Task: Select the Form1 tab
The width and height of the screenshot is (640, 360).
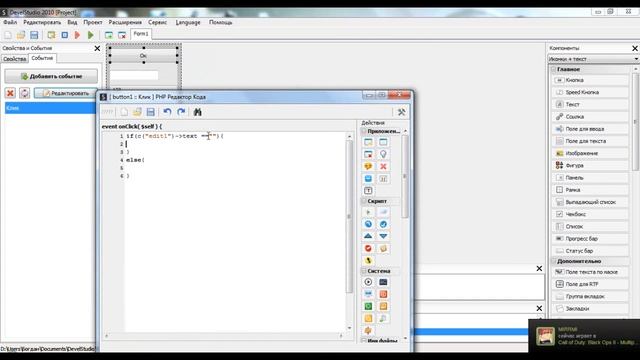Action: coord(141,34)
